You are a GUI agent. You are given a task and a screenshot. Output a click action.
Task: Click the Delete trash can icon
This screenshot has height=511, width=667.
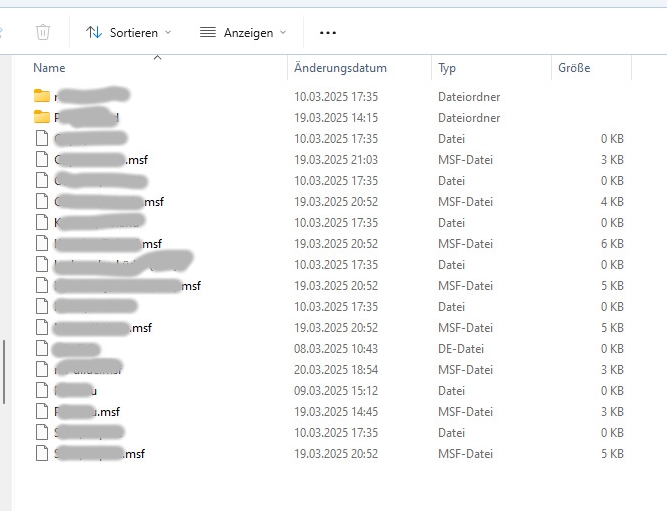click(x=43, y=32)
